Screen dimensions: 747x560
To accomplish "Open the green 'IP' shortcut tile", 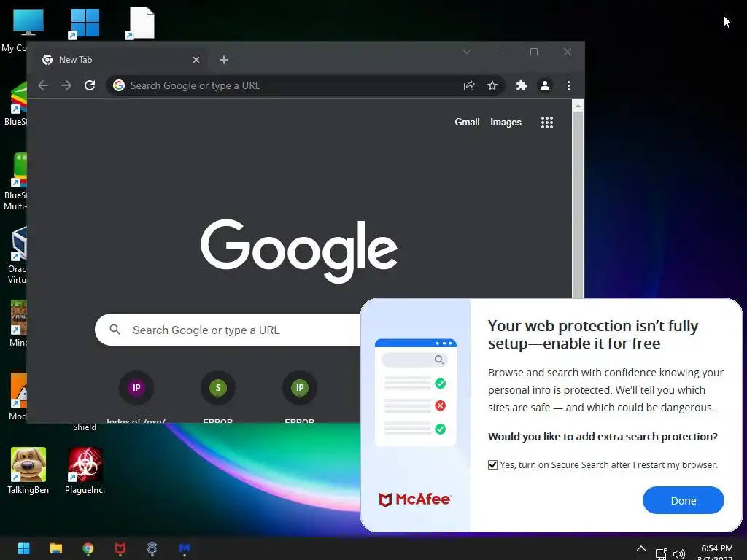I will coord(300,396).
